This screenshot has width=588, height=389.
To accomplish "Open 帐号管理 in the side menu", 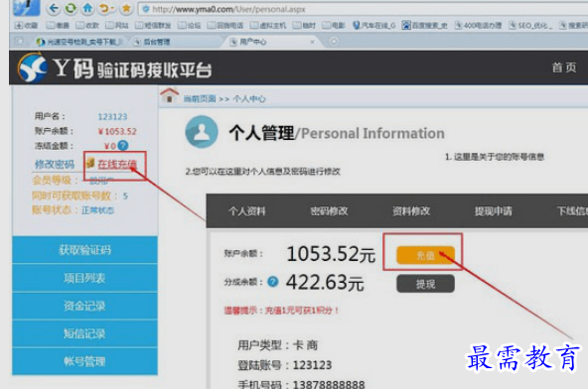I will click(x=84, y=361).
